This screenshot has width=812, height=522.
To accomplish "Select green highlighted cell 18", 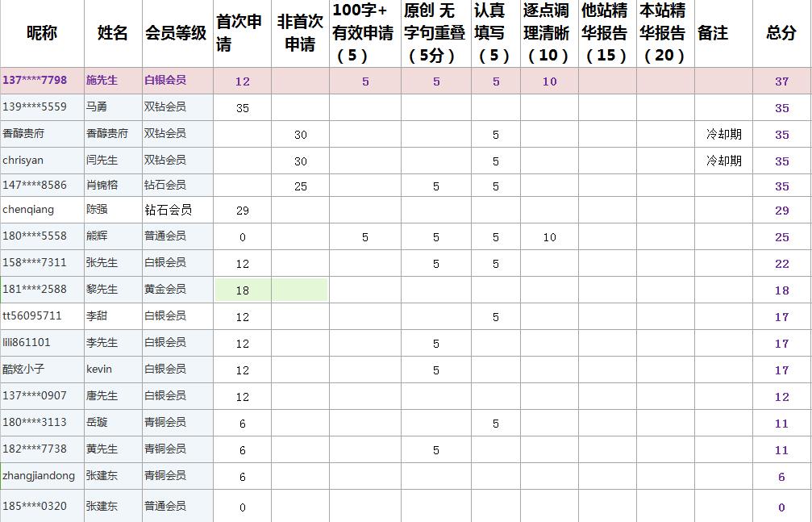I will click(243, 290).
